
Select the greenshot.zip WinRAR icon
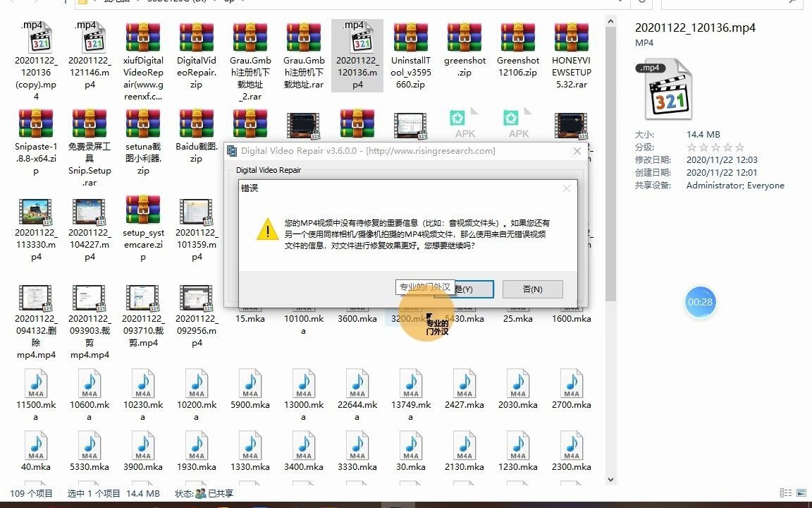(464, 39)
